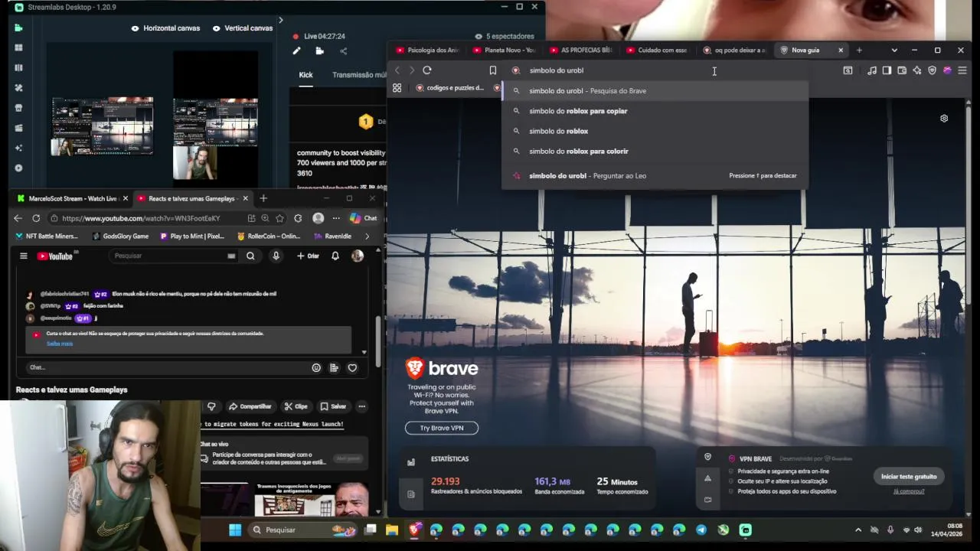Click Streamlabs camera icon next to pencil
The width and height of the screenshot is (980, 551).
coord(319,51)
